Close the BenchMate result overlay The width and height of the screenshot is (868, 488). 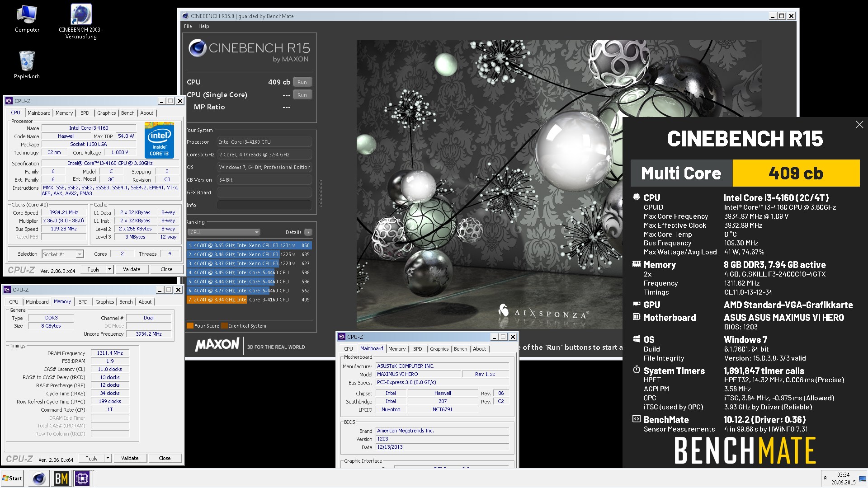pos(859,124)
